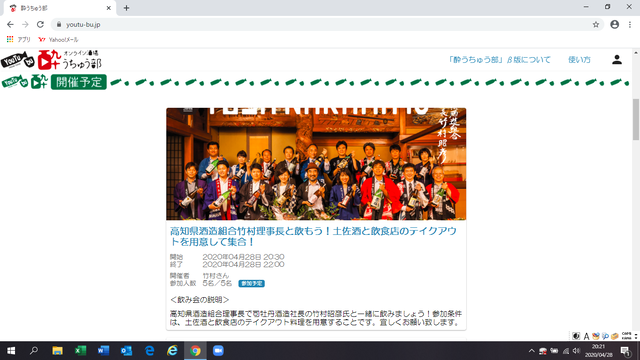The height and width of the screenshot is (360, 640).
Task: Open the network status tray icon
Action: pos(566,351)
